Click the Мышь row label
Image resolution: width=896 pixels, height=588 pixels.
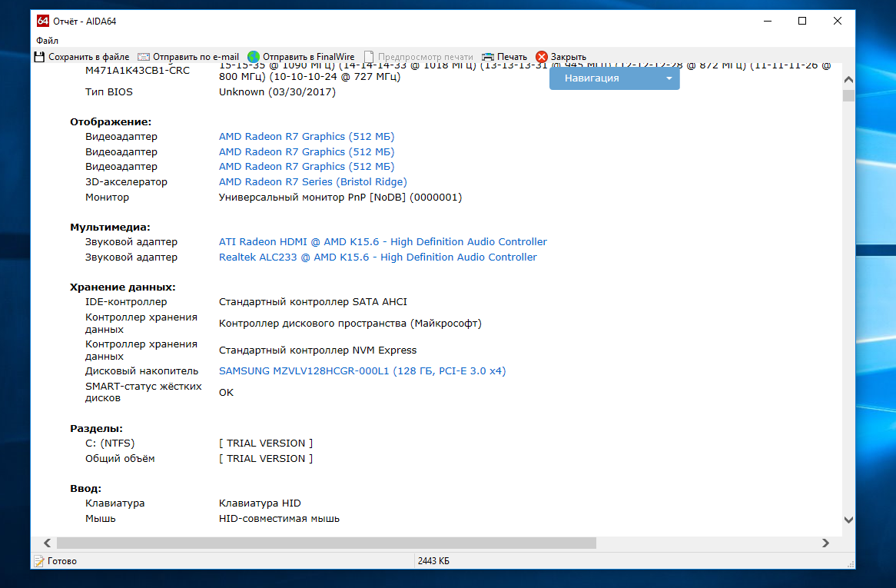point(100,519)
